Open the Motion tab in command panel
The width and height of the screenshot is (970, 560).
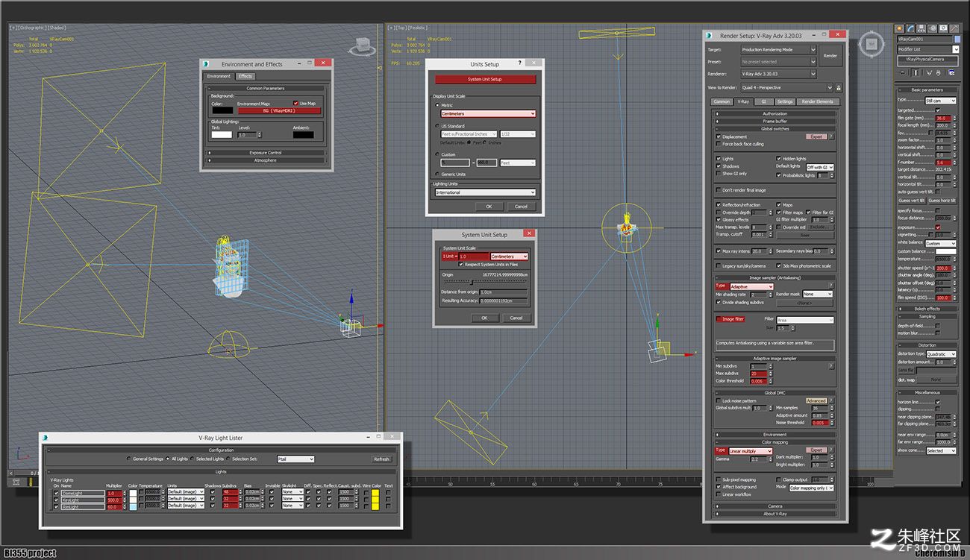933,28
